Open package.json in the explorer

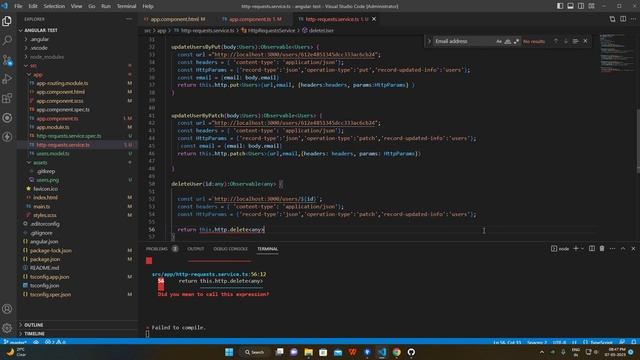(44, 259)
